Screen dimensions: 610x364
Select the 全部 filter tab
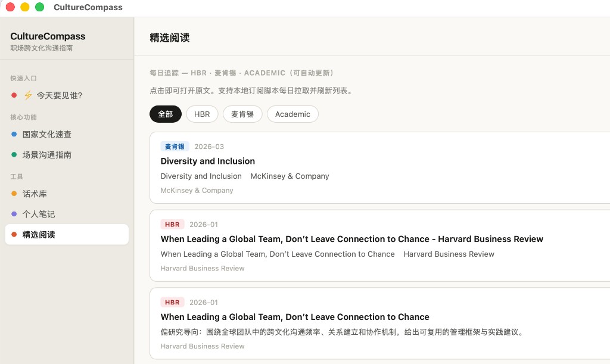click(166, 114)
